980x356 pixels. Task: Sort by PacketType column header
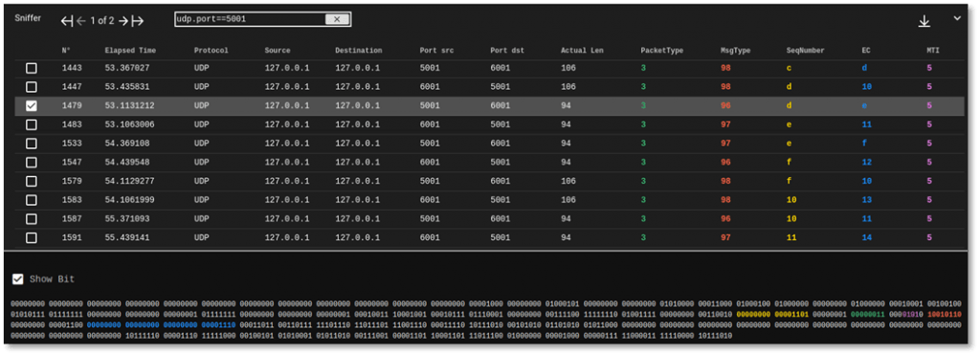pos(662,51)
